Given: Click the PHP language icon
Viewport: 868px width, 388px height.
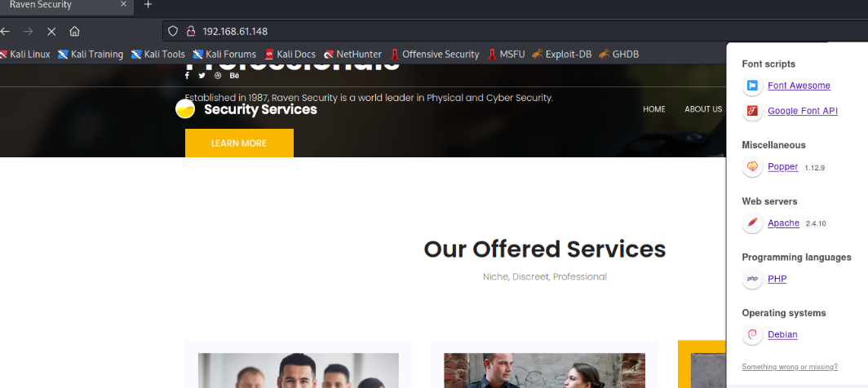Looking at the screenshot, I should coord(752,279).
